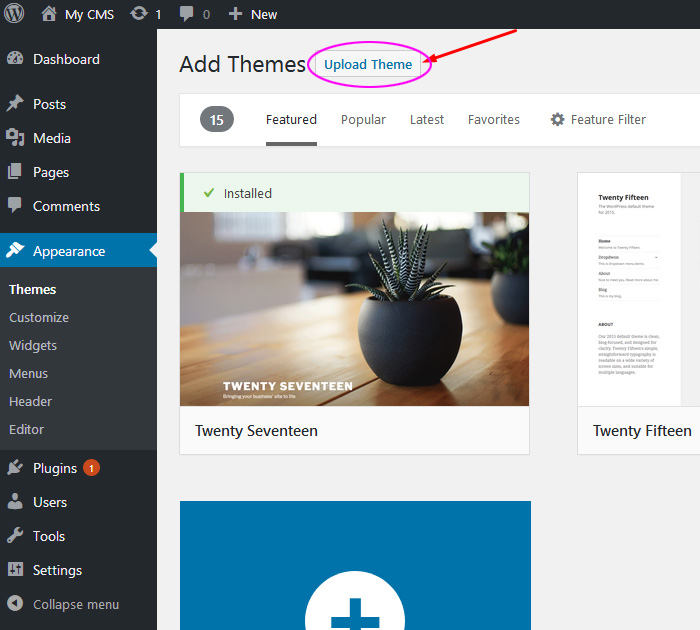Open Twenty Seventeen theme screenshot

(354, 309)
